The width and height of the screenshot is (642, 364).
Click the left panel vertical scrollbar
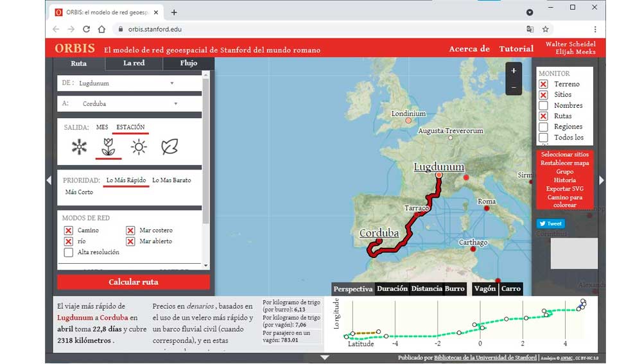pos(205,154)
